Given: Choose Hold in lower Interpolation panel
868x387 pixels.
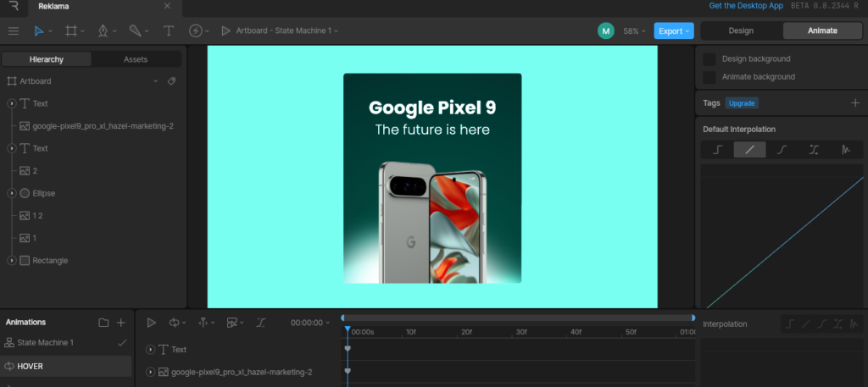Looking at the screenshot, I should coord(790,324).
